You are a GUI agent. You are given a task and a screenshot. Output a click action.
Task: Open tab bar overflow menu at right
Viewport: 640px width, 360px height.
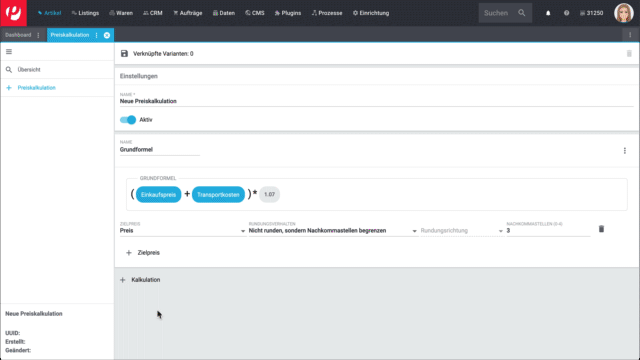(x=630, y=35)
